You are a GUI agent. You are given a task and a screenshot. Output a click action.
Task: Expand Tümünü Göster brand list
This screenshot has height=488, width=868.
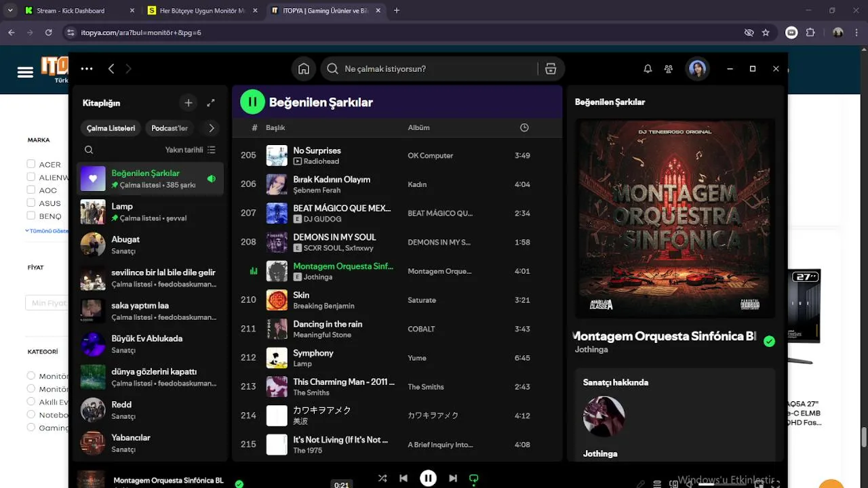pyautogui.click(x=46, y=230)
